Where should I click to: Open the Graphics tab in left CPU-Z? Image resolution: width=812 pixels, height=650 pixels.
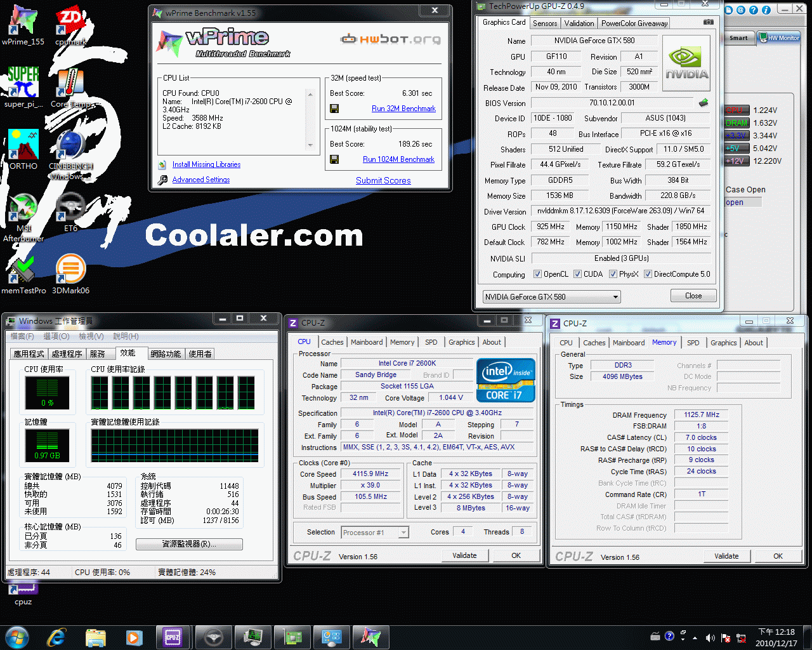461,342
